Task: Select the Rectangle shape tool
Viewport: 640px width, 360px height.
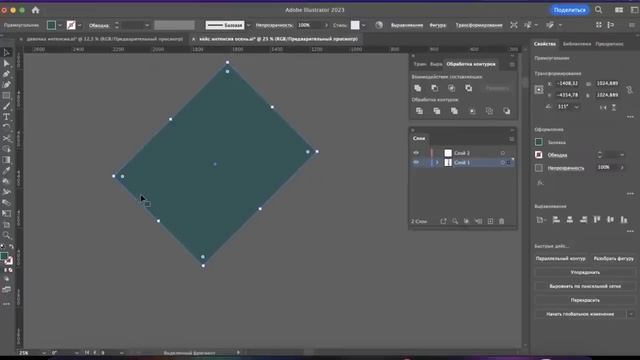Action: (x=6, y=96)
